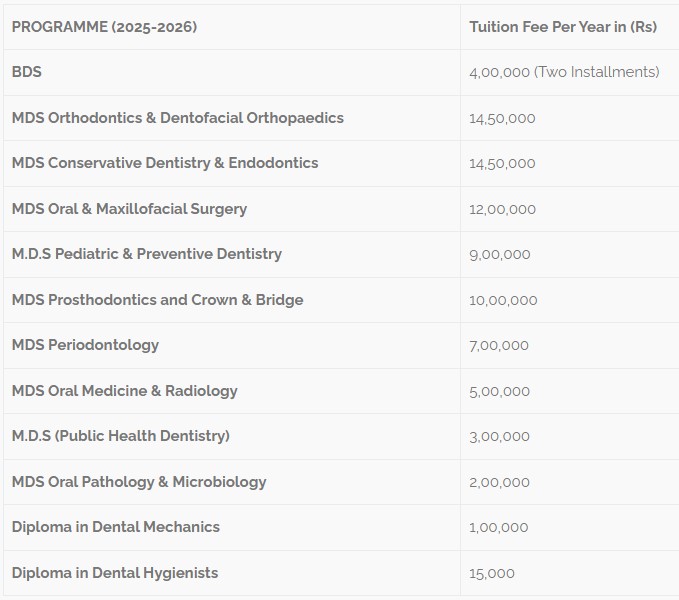
Task: Select the BDS programme row
Action: pos(341,72)
